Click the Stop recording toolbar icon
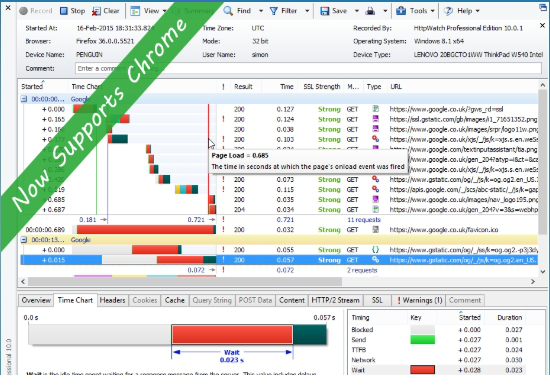 point(64,11)
